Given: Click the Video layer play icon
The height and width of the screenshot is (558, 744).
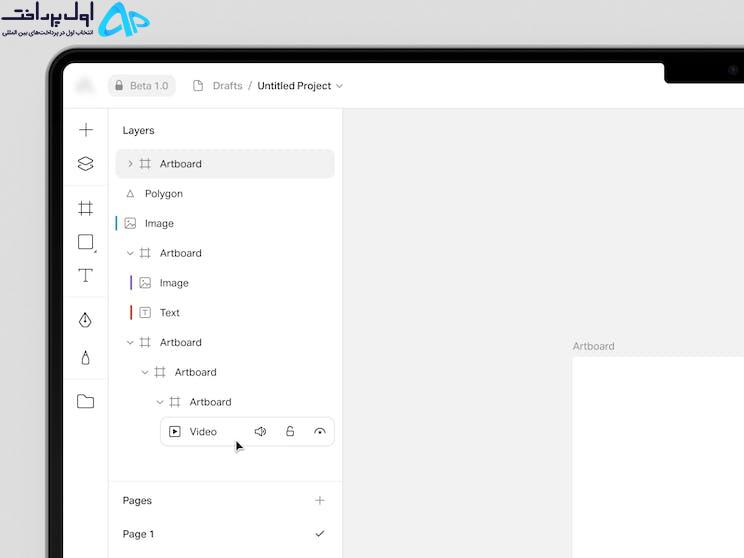Looking at the screenshot, I should (x=175, y=432).
